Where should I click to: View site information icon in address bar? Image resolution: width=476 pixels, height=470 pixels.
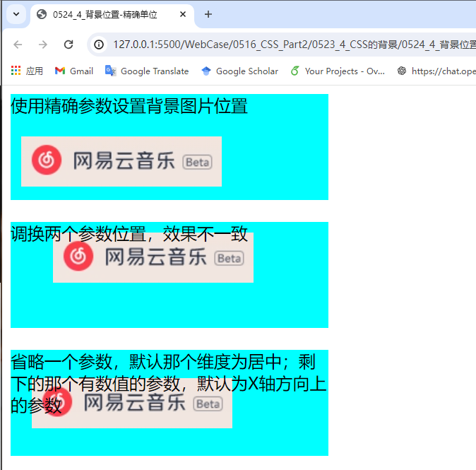pyautogui.click(x=99, y=45)
